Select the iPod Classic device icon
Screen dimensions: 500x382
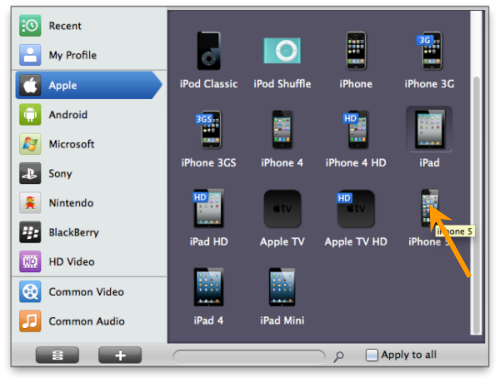[x=209, y=51]
